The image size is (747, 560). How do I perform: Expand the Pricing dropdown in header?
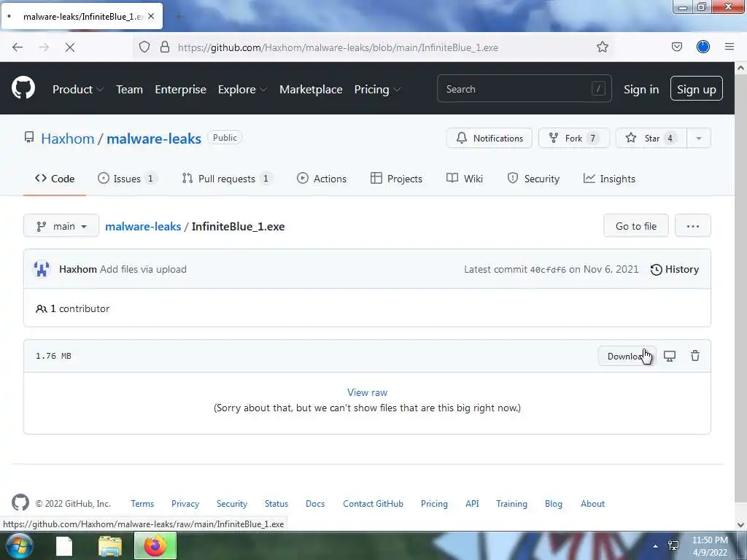click(377, 90)
